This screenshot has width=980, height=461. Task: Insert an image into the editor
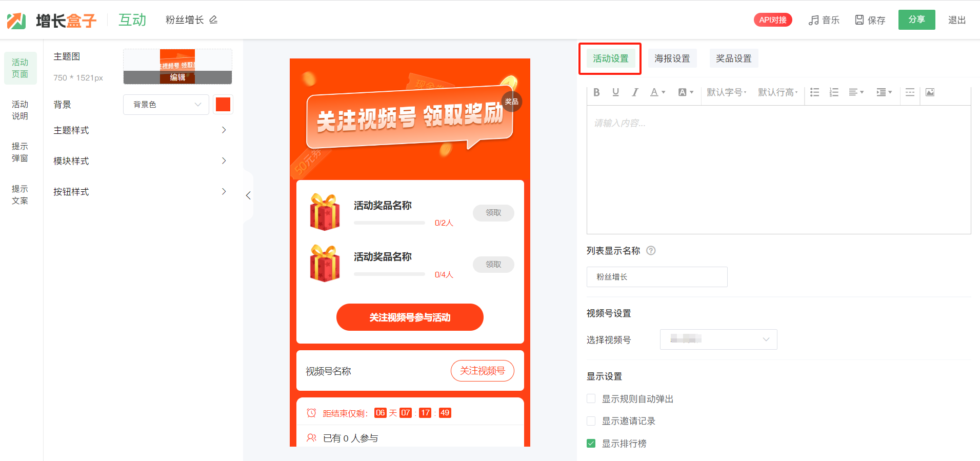[930, 92]
